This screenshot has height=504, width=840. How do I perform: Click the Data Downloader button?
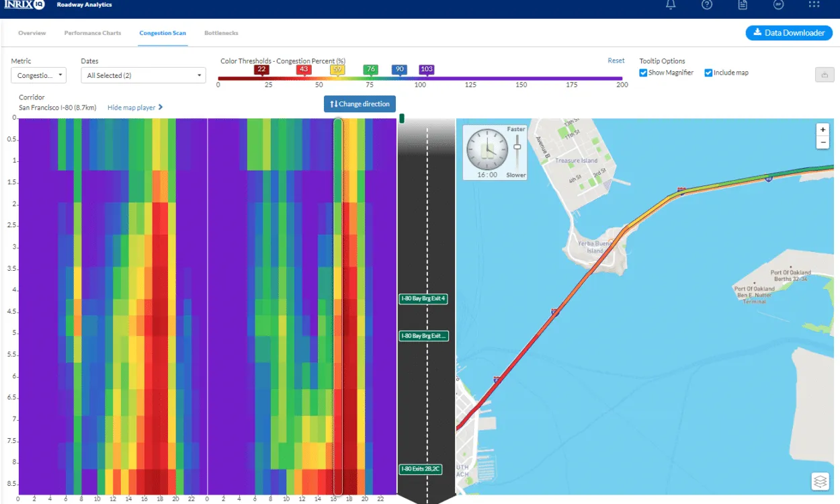pyautogui.click(x=789, y=33)
